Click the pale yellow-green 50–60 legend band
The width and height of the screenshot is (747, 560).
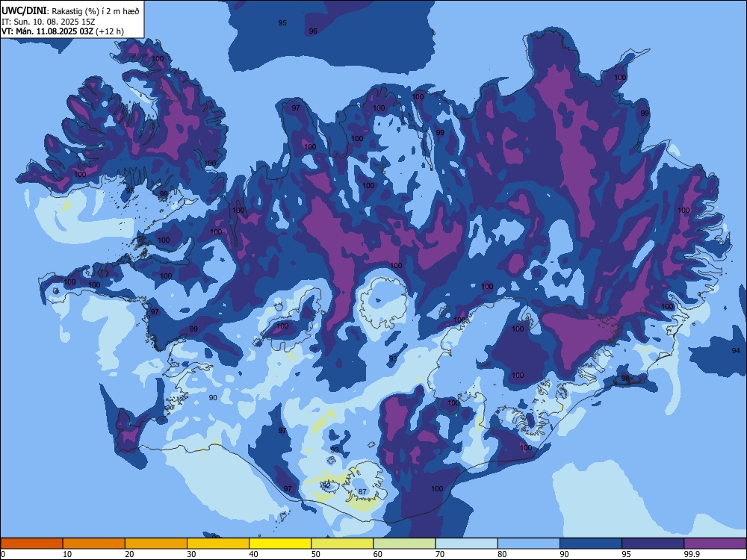coord(342,544)
